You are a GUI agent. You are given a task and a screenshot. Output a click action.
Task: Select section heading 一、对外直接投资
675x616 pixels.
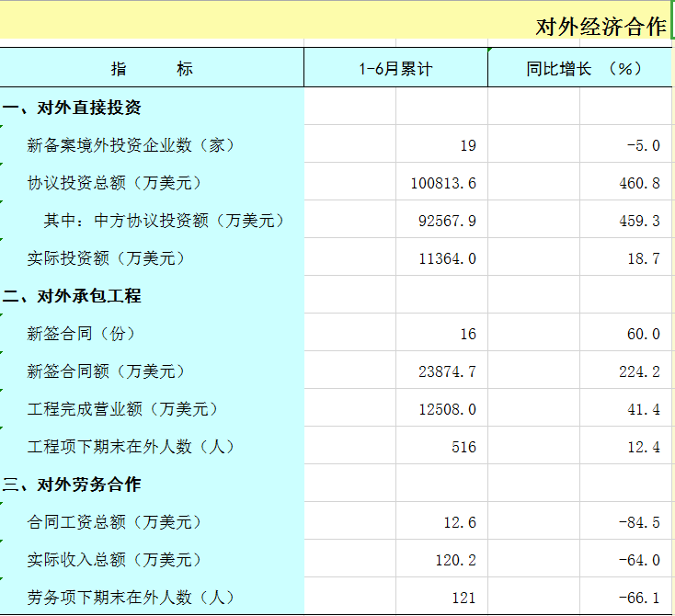point(74,108)
